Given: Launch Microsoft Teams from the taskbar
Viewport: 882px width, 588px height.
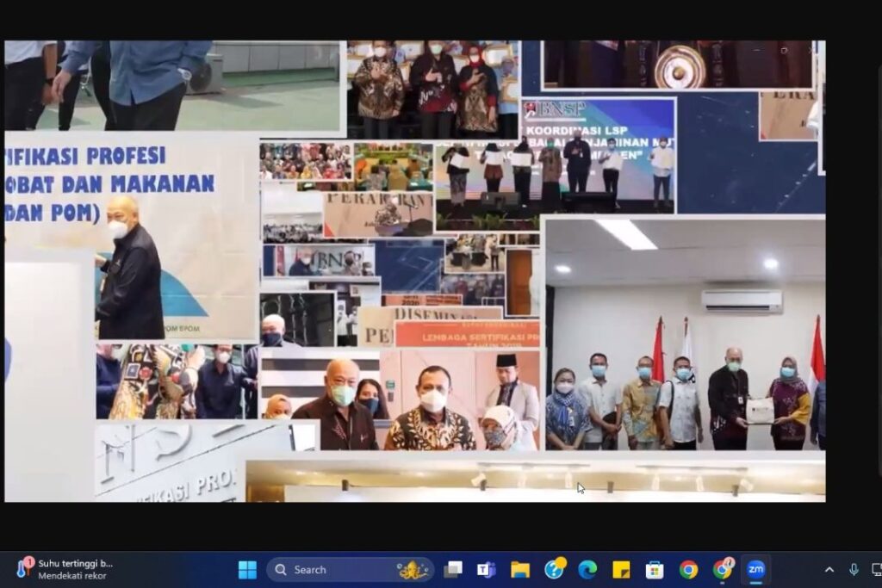Looking at the screenshot, I should tap(487, 570).
